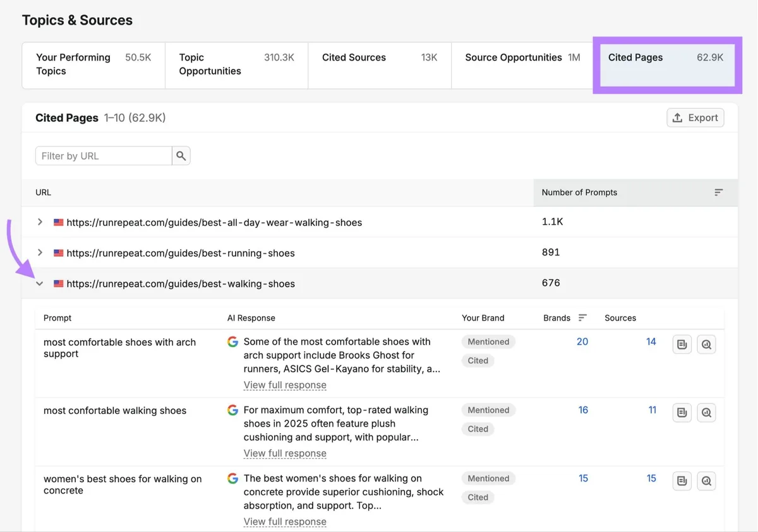Open response document icon for confortable walking shoes row
Screen dimensions: 758x532
[x=682, y=413]
